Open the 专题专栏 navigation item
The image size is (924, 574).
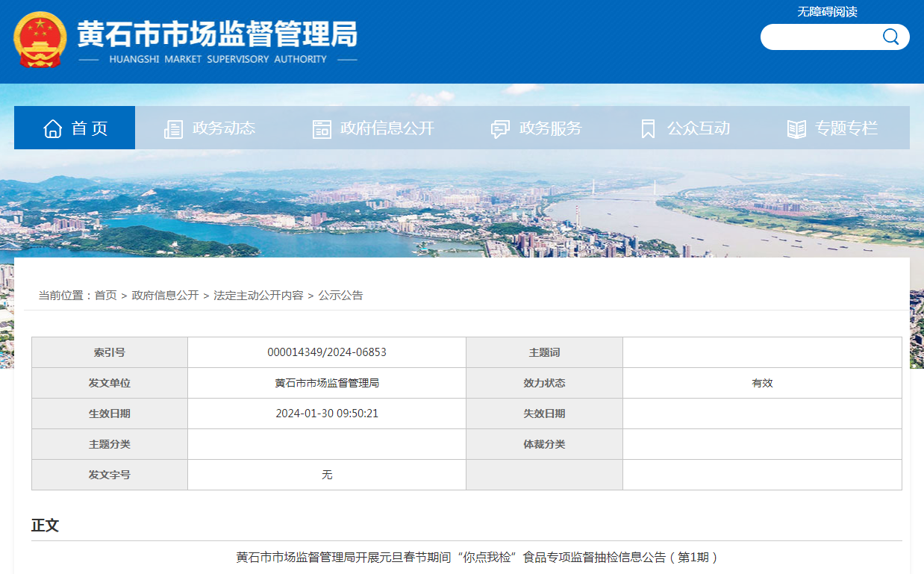846,128
